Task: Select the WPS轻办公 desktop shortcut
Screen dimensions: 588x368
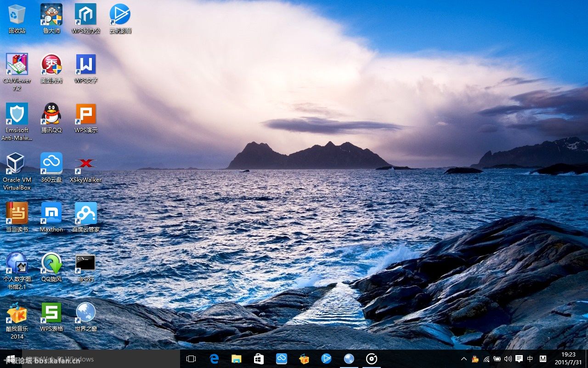Action: coord(86,19)
